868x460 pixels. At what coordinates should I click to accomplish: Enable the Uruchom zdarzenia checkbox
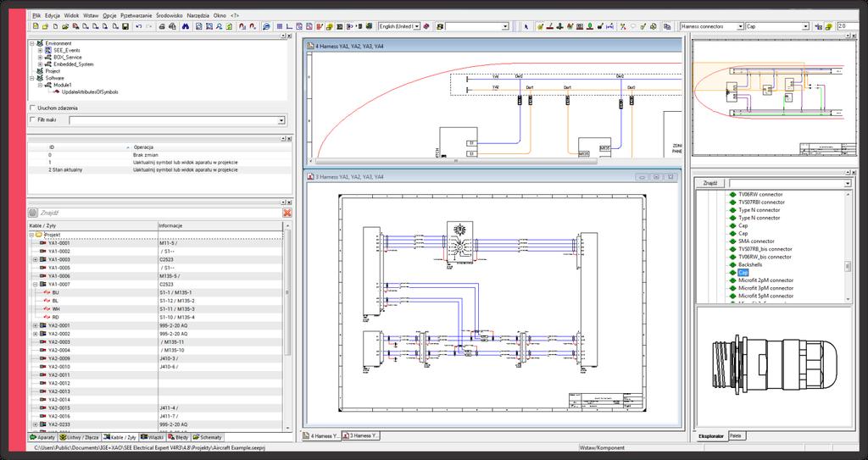[33, 108]
